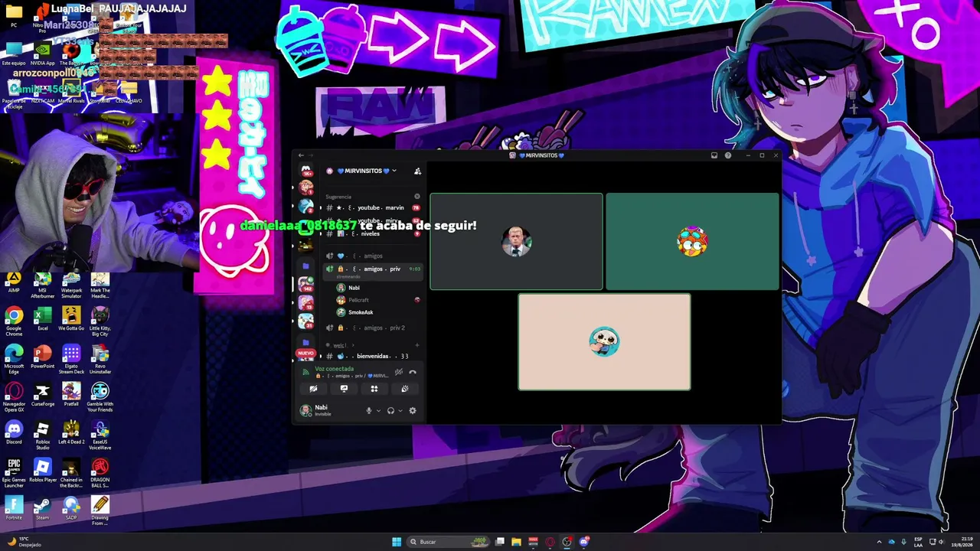
Task: Click the NUEVO unread mentions badge
Action: (x=305, y=354)
